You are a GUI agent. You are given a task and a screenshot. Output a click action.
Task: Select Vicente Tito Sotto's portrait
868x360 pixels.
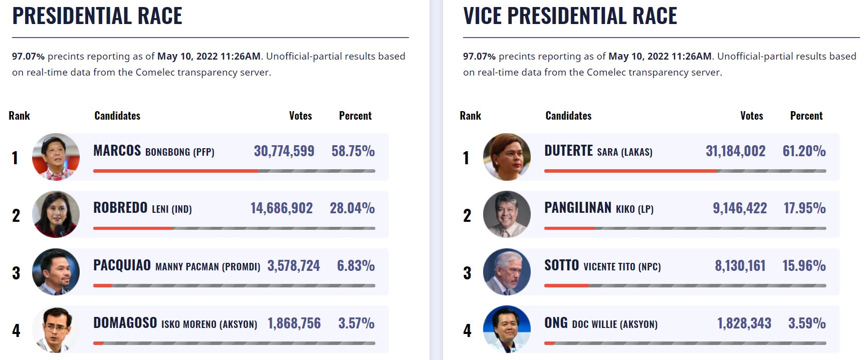pyautogui.click(x=507, y=272)
